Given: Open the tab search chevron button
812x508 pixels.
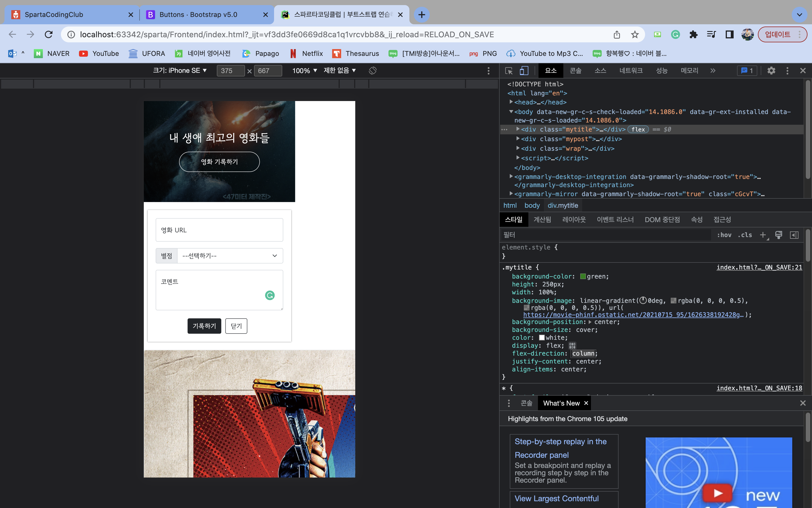Looking at the screenshot, I should [799, 15].
